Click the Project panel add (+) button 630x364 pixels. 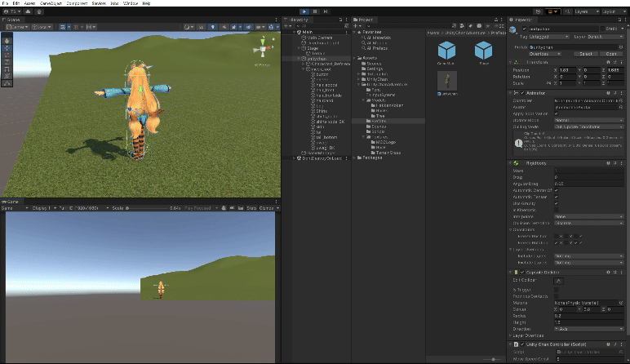357,27
